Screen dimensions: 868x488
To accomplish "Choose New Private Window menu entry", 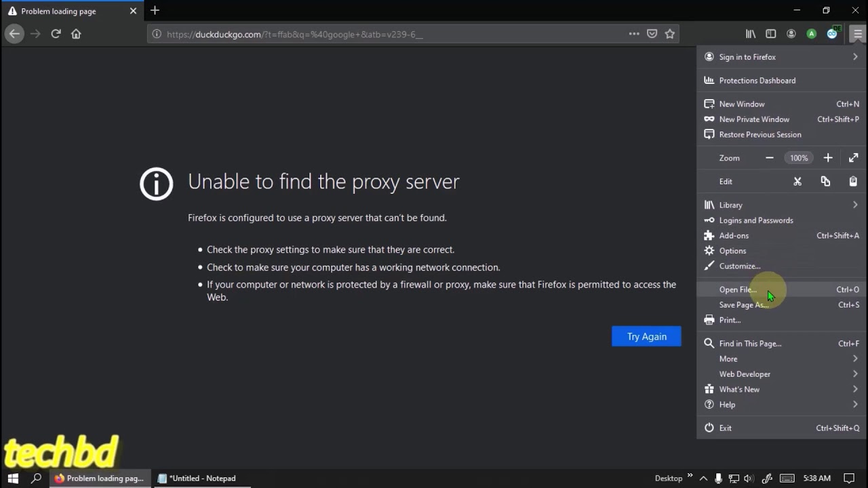I will click(754, 119).
